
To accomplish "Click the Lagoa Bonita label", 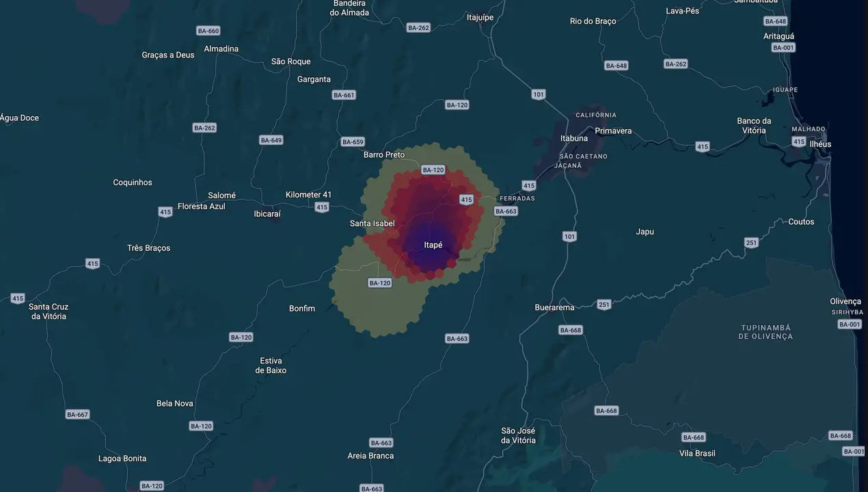I will tap(122, 459).
